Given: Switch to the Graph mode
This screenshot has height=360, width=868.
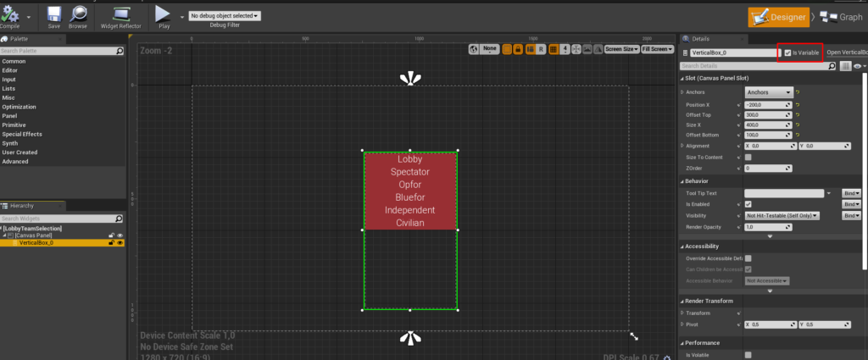Looking at the screenshot, I should tap(840, 17).
